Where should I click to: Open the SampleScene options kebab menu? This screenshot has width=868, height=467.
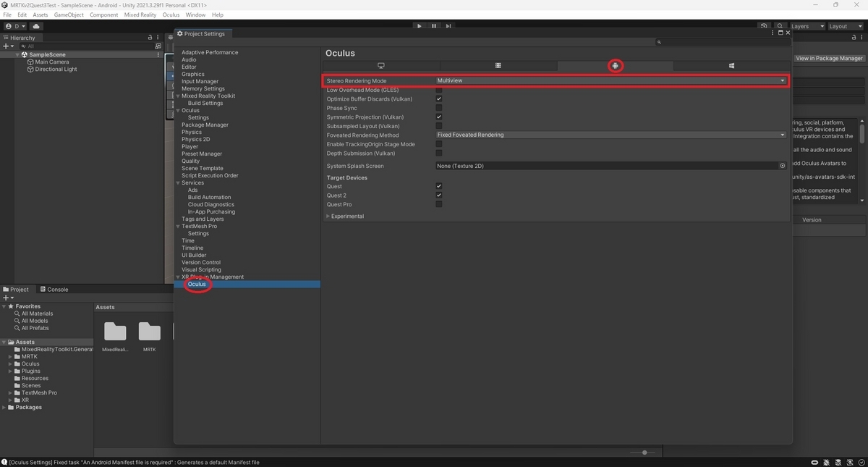point(158,54)
